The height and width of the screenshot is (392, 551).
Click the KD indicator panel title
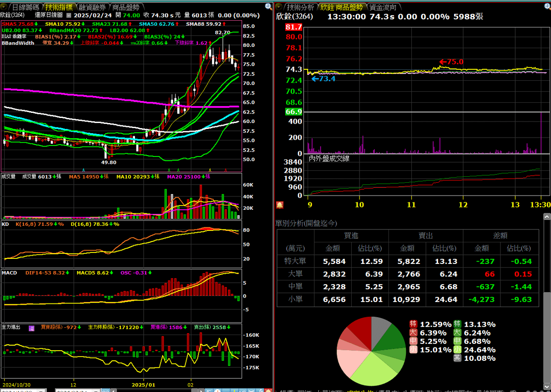[5, 224]
